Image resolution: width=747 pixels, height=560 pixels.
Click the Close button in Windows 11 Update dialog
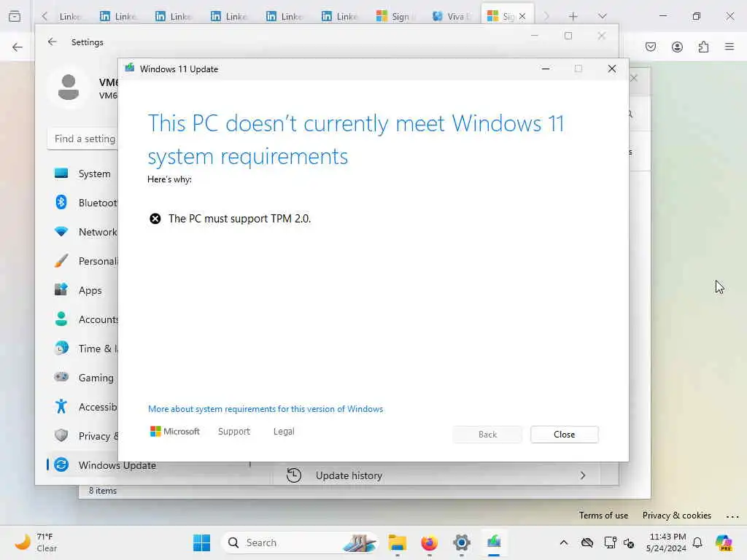[564, 435]
